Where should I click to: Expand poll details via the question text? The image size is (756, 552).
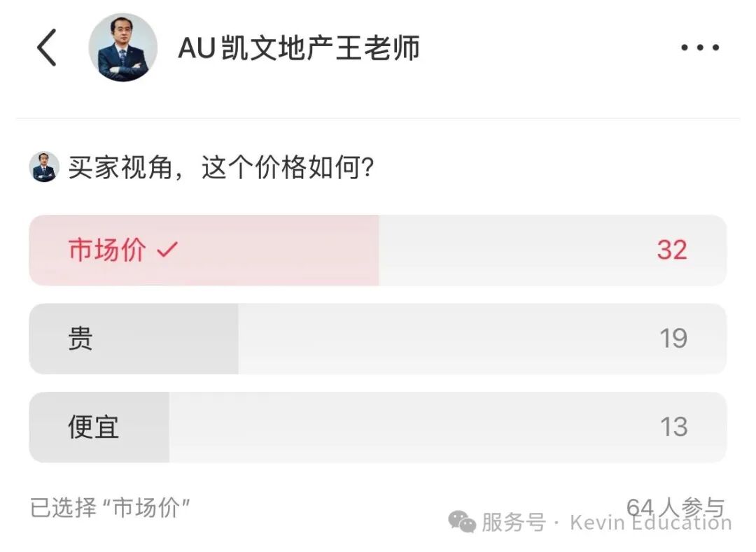[x=220, y=167]
